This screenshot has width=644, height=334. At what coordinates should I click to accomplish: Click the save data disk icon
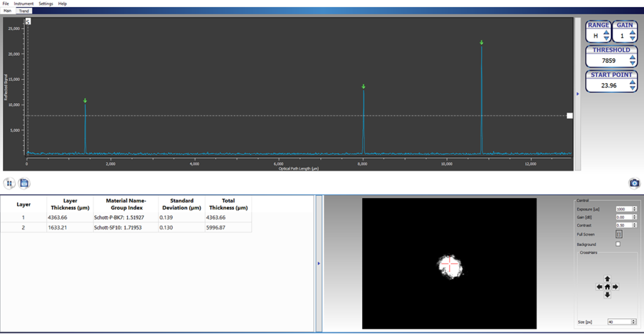tap(25, 183)
